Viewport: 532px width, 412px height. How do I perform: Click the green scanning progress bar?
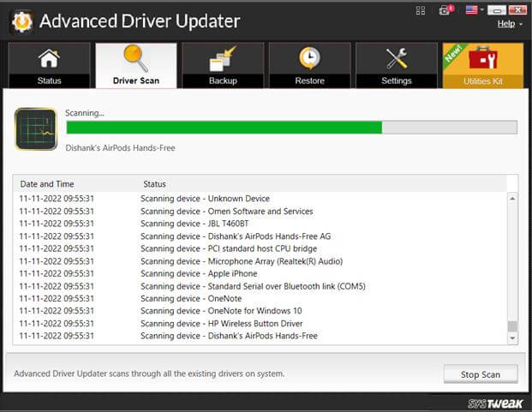pos(224,128)
